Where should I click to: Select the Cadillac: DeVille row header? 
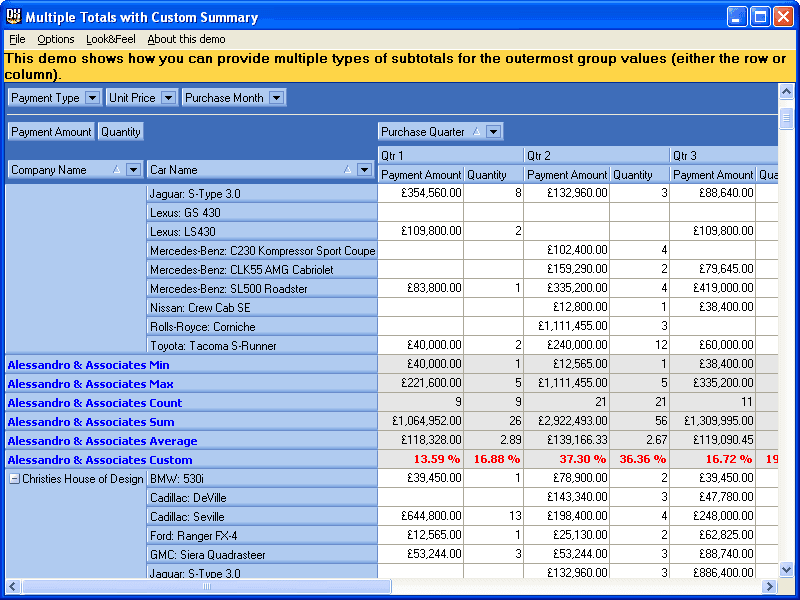coord(262,497)
